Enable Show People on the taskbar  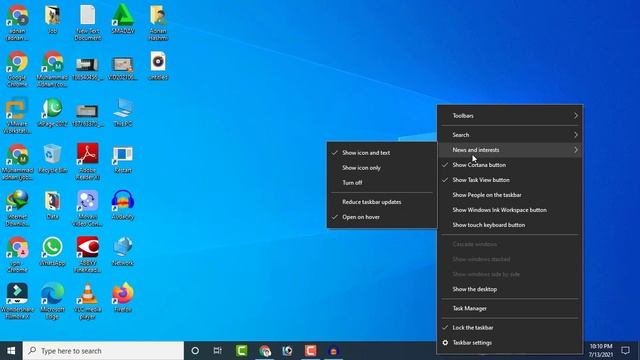[x=510, y=195]
